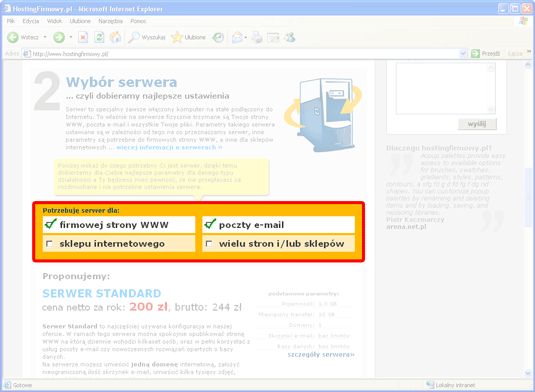Expand the toolbar chevron next to Łącza
Image resolution: width=535 pixels, height=392 pixels.
point(529,52)
